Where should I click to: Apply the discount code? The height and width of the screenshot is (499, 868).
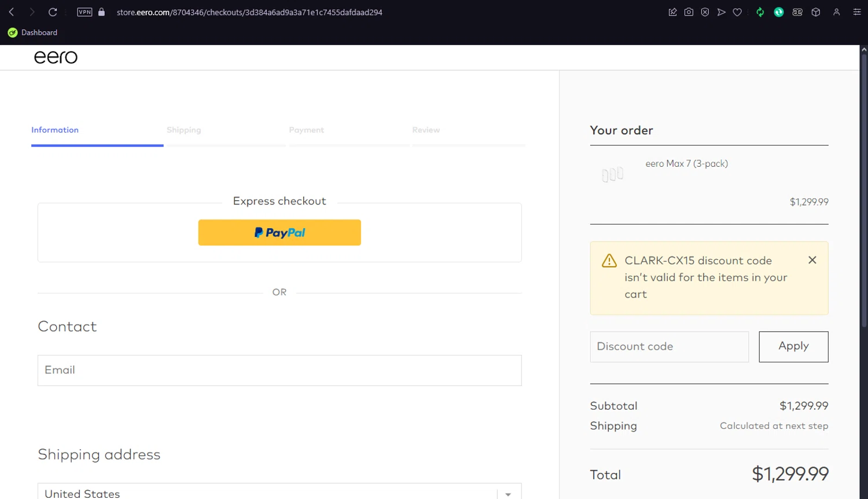(793, 347)
